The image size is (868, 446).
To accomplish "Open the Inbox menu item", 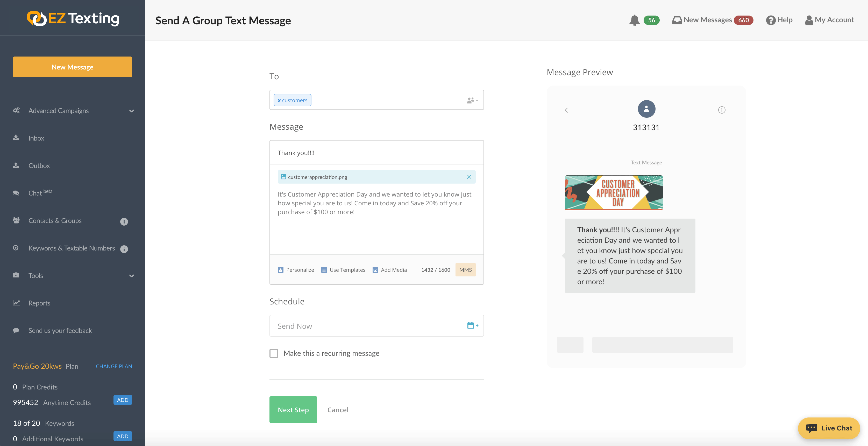I will tap(36, 138).
